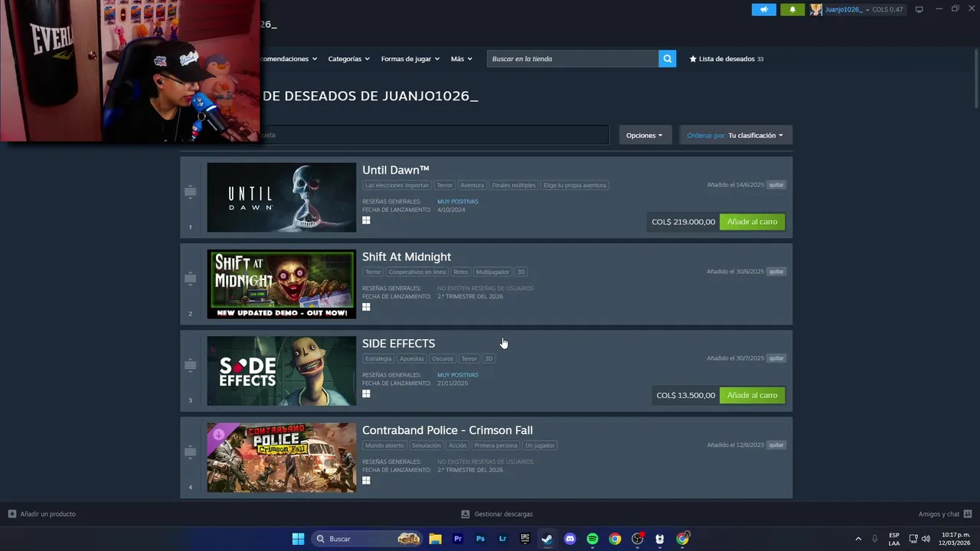Viewport: 980px width, 551px height.
Task: Click the plus icon for Añadir un producto
Action: 11,514
